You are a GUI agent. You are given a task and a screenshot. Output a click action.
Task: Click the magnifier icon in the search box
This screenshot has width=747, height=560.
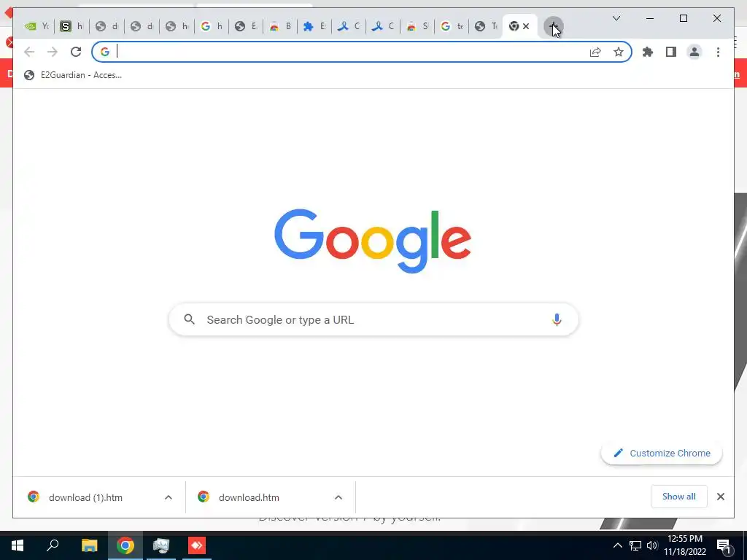point(189,319)
